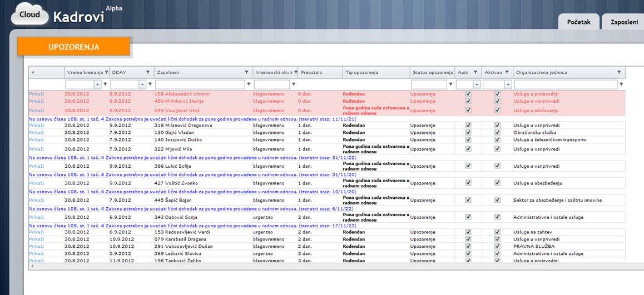Screen dimensions: 644x295
Task: Click the Preostalo column header
Action: (x=320, y=72)
